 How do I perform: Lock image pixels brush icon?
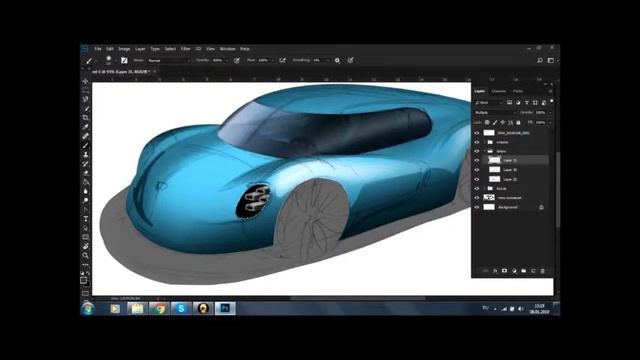[495, 122]
